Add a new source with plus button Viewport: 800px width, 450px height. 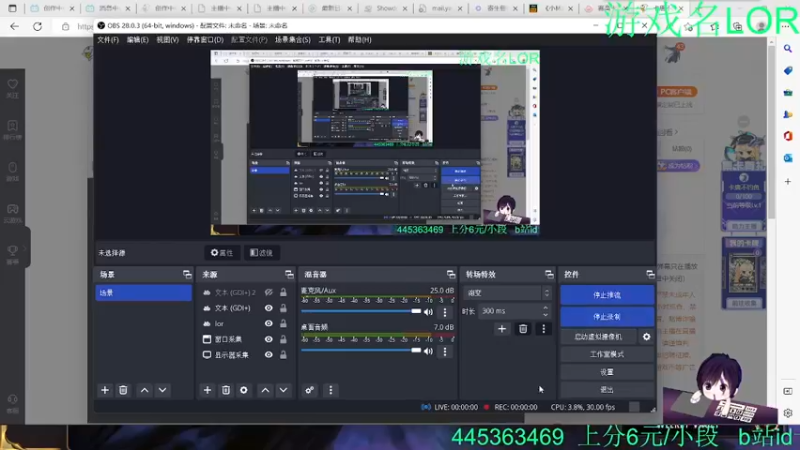click(207, 390)
